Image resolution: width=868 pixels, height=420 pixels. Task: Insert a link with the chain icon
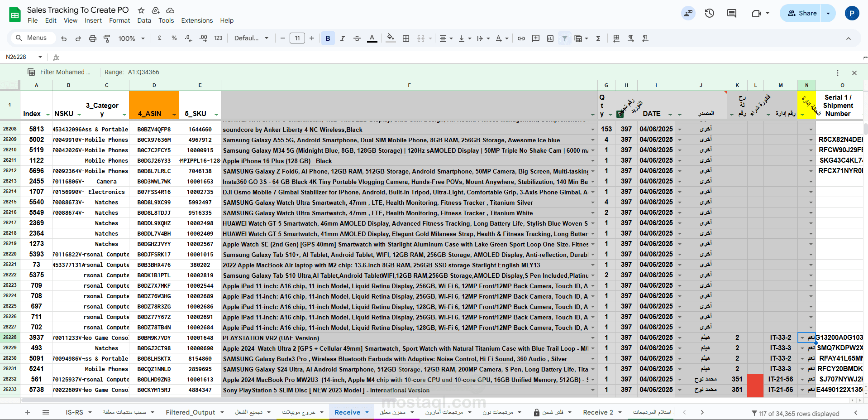(521, 39)
